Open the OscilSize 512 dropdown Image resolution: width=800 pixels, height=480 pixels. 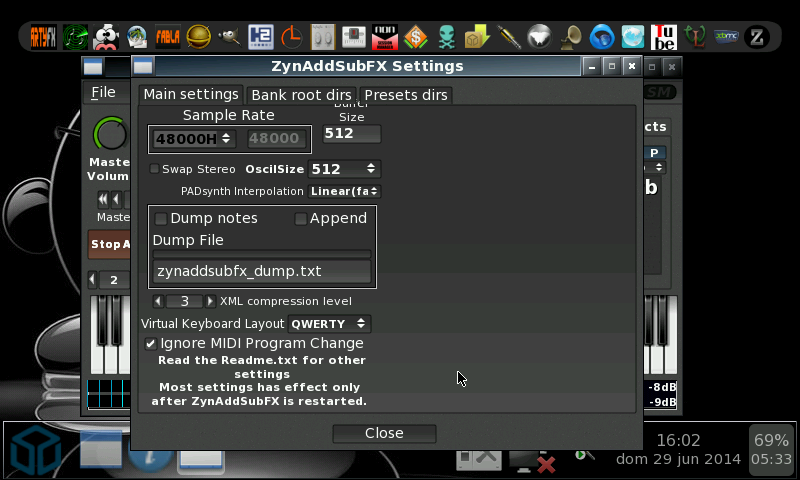pyautogui.click(x=344, y=169)
